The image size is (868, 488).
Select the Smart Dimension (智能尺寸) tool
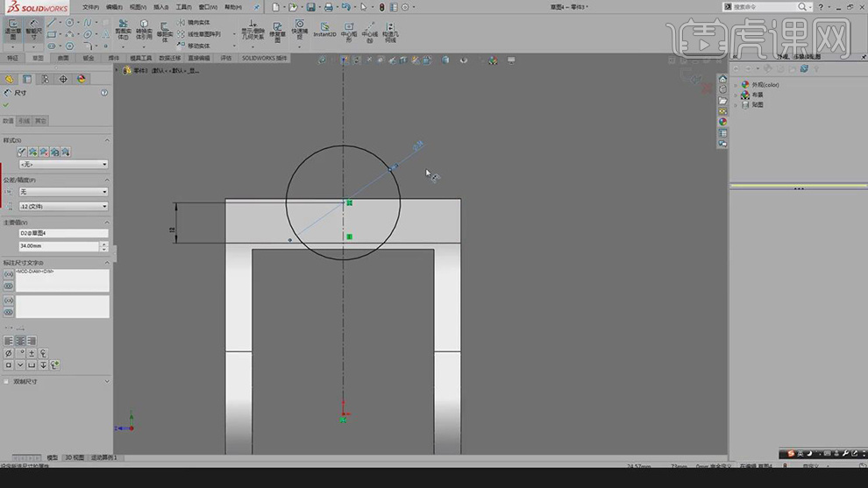34,29
